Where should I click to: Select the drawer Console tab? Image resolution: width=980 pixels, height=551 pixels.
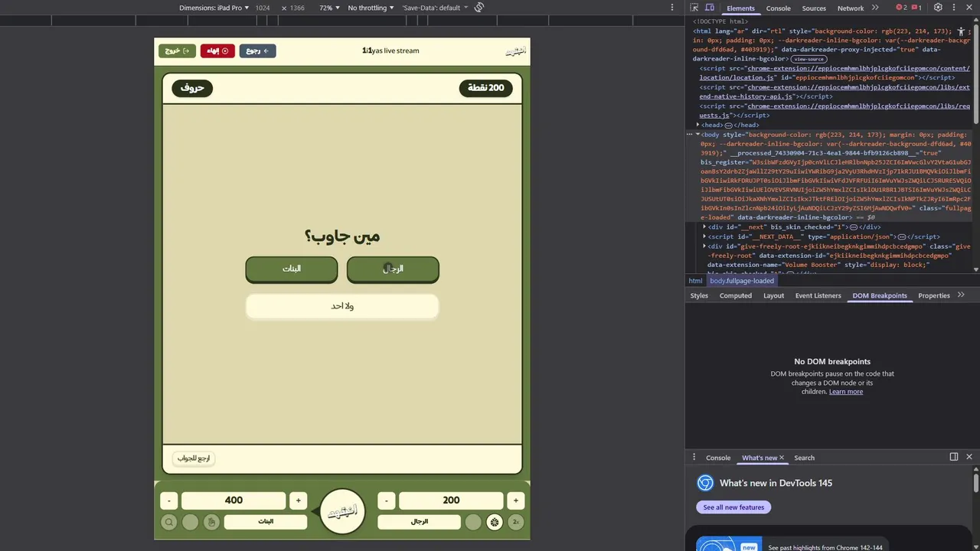(718, 458)
